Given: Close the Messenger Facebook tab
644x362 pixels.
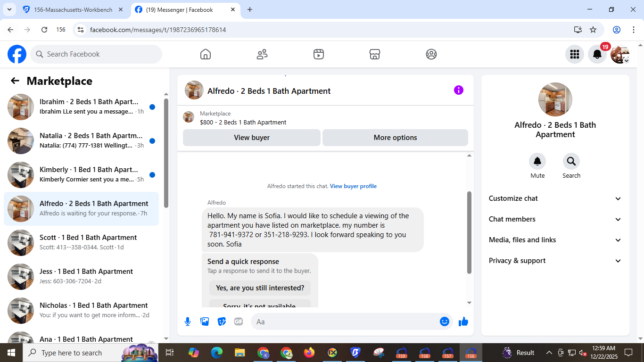Looking at the screenshot, I should (x=233, y=9).
